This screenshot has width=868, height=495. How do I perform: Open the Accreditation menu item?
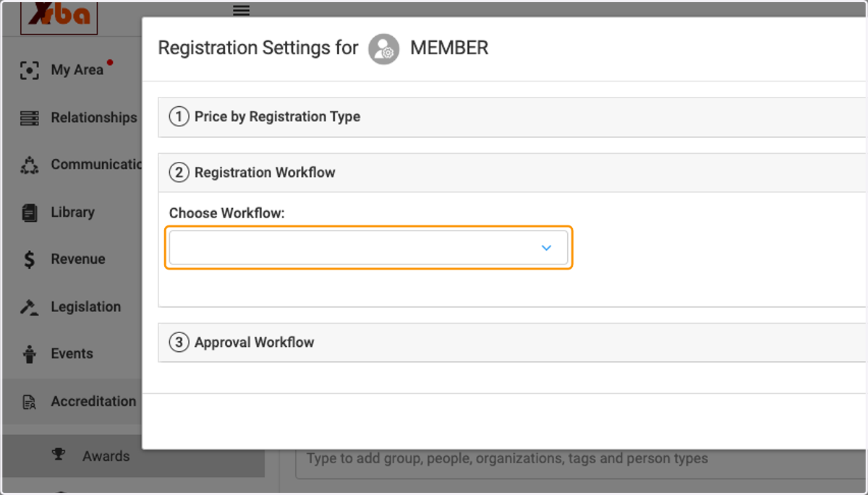coord(93,402)
